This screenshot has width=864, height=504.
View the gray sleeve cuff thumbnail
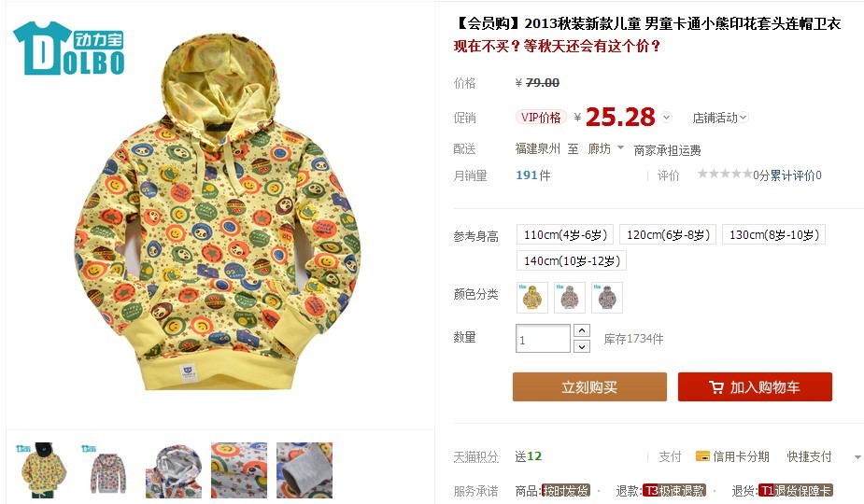pos(305,470)
